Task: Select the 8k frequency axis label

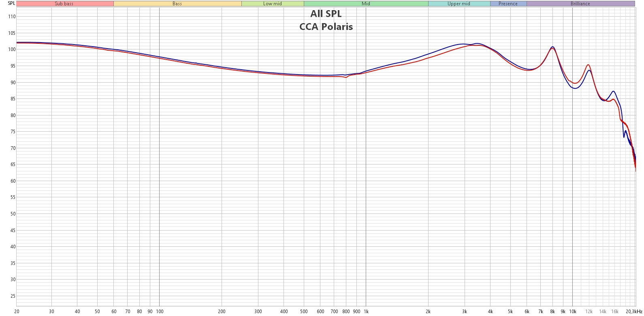Action: [552, 312]
